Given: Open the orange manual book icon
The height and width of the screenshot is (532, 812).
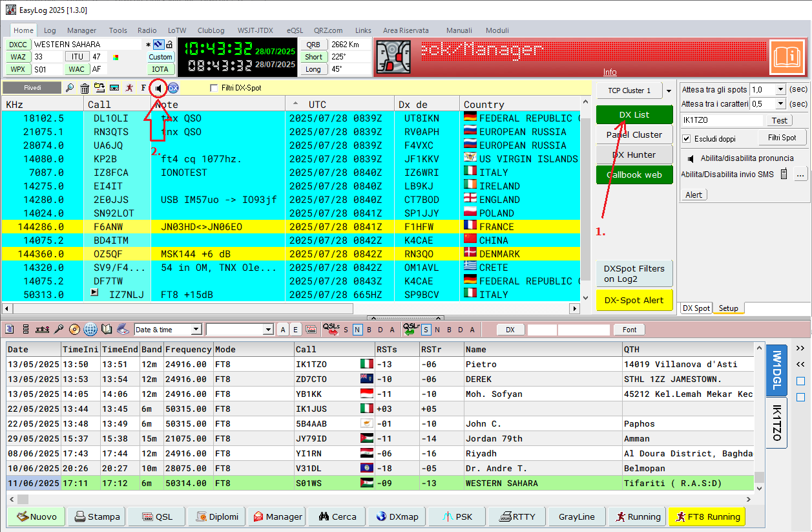Looking at the screenshot, I should click(786, 56).
